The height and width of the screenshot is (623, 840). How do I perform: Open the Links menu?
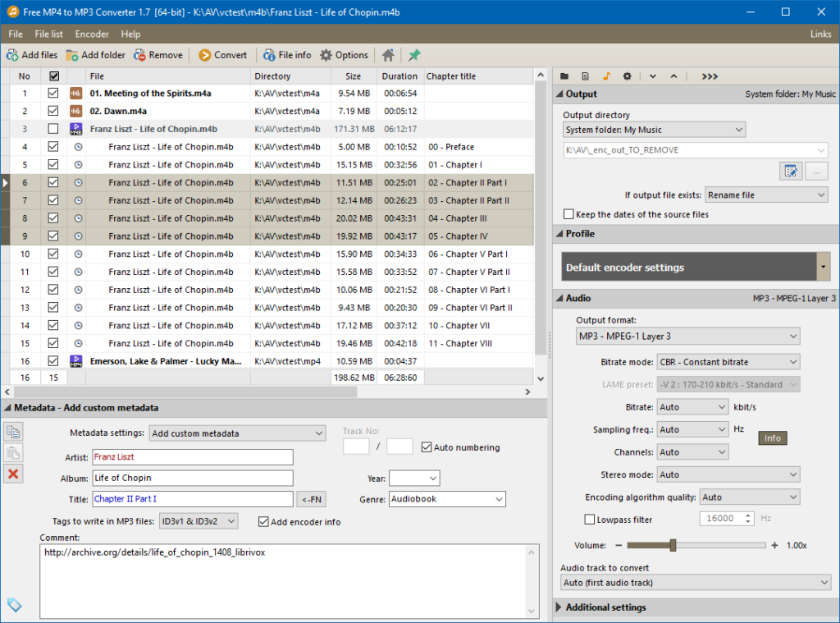[x=820, y=34]
